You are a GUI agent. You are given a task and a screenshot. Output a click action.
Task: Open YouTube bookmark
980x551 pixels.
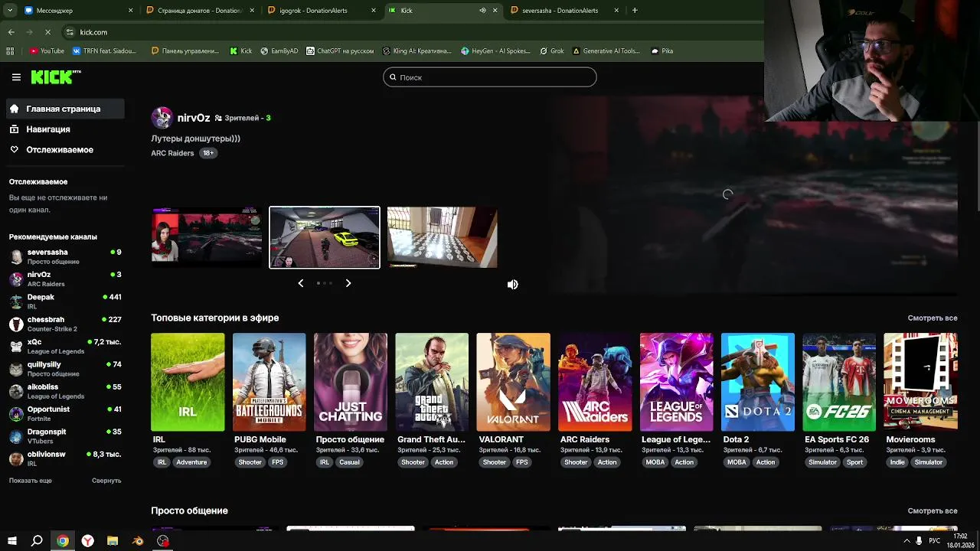[47, 51]
